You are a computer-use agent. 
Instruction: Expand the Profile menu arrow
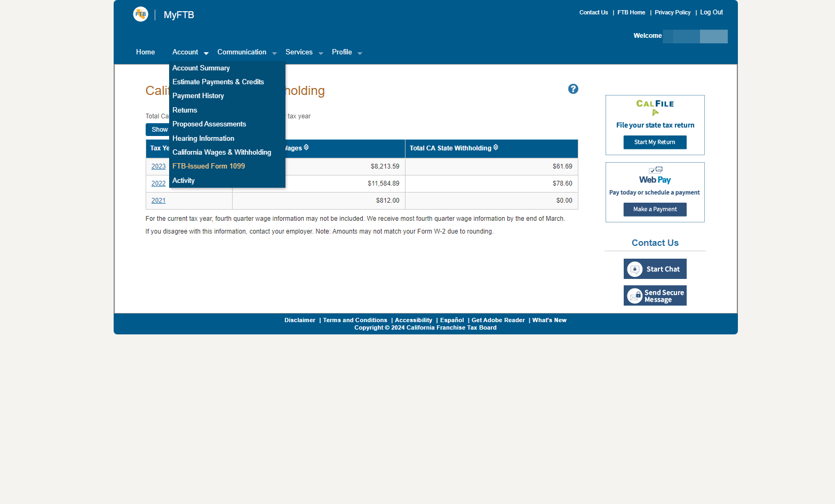point(360,53)
